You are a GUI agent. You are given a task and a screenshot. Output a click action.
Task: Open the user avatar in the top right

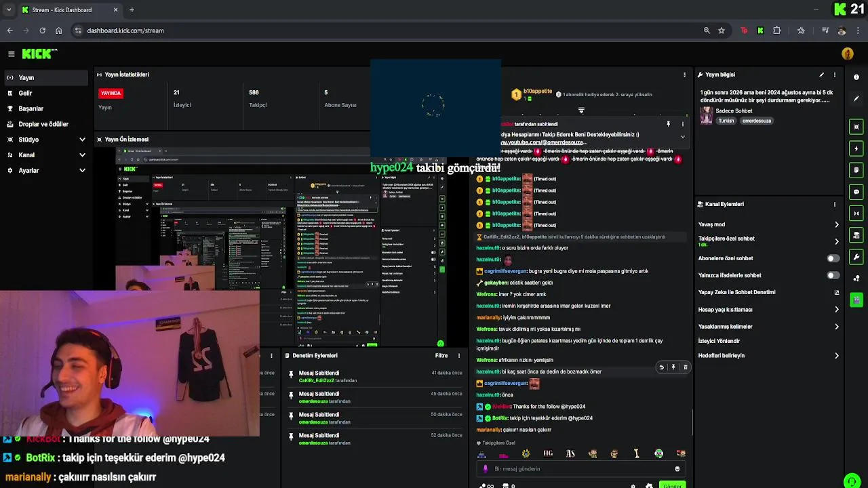pos(848,54)
